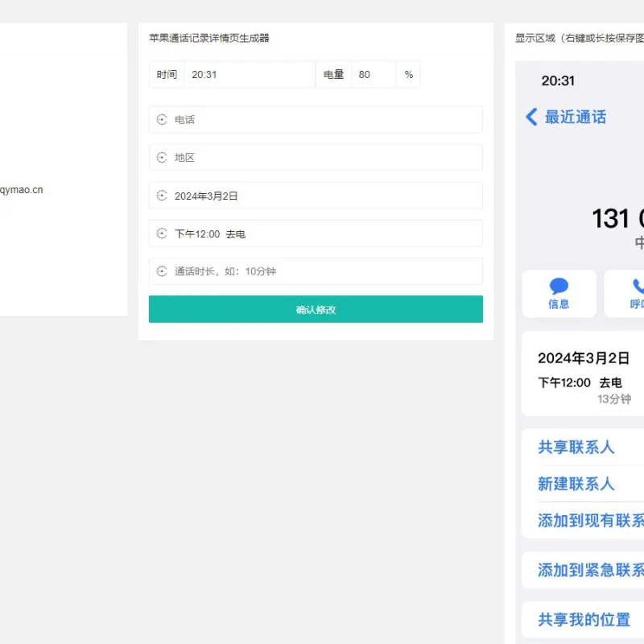Click the green 确认修改 button
This screenshot has width=644, height=644.
click(x=316, y=309)
